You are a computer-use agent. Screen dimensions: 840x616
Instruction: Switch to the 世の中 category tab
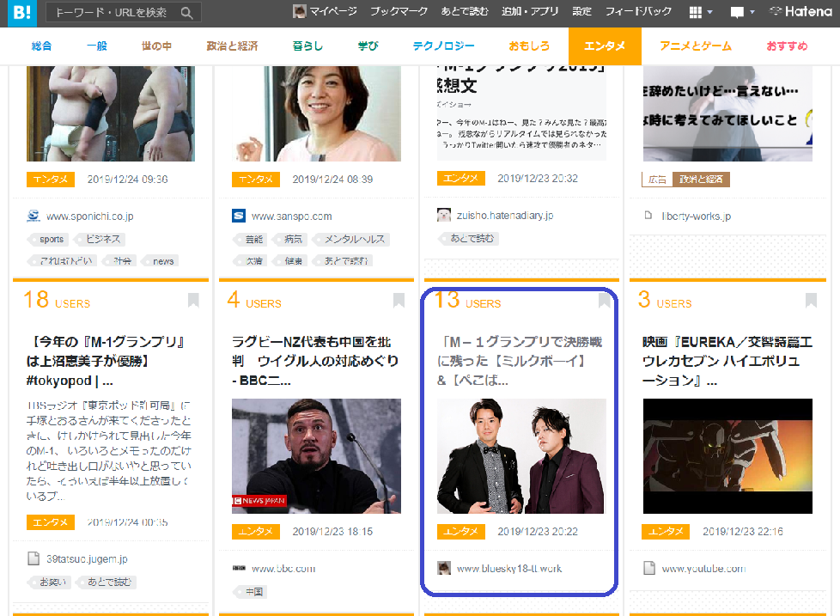156,46
